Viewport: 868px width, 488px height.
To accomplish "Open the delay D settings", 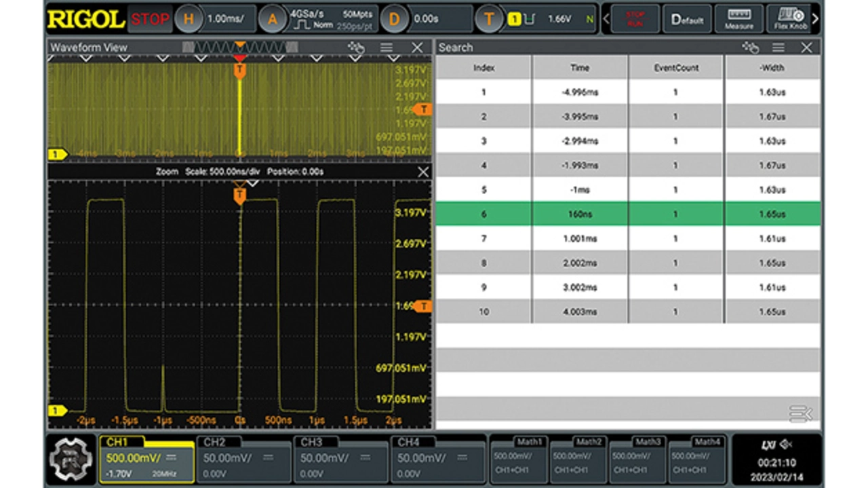I will (x=394, y=19).
